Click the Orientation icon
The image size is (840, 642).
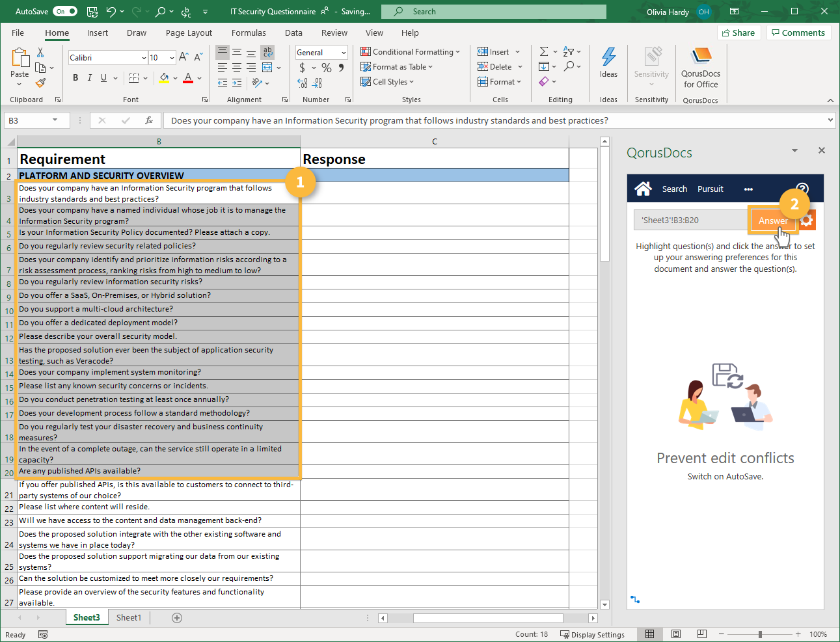258,83
